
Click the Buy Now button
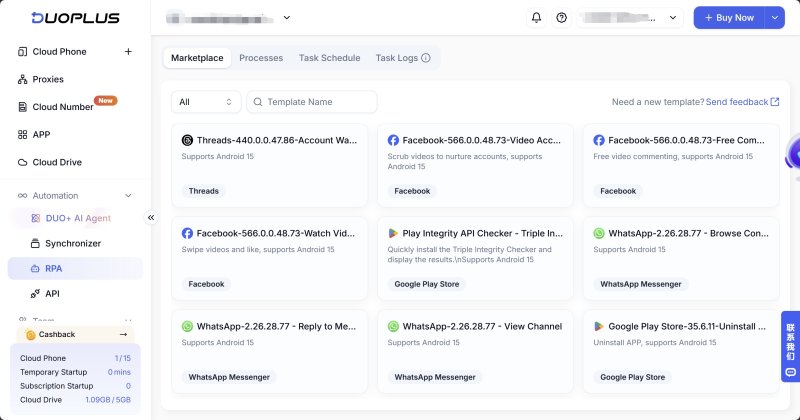tap(729, 17)
